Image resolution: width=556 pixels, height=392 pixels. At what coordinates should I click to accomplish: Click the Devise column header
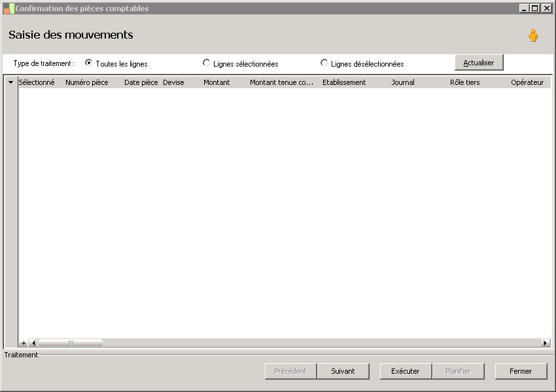pyautogui.click(x=173, y=82)
